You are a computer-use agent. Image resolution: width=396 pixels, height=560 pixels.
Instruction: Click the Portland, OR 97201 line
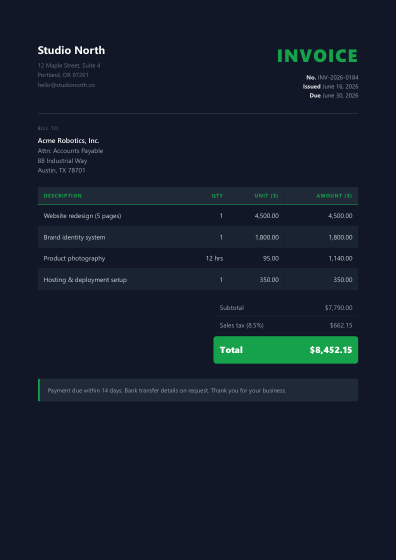point(63,75)
